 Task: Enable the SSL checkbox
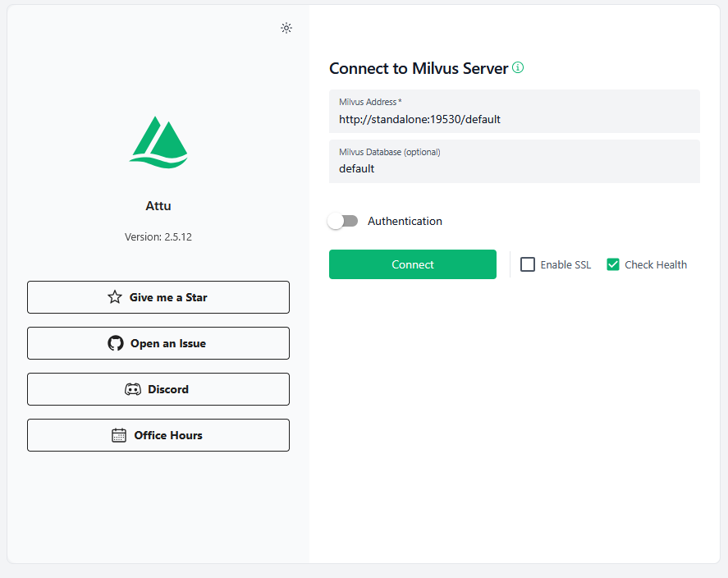pos(528,264)
